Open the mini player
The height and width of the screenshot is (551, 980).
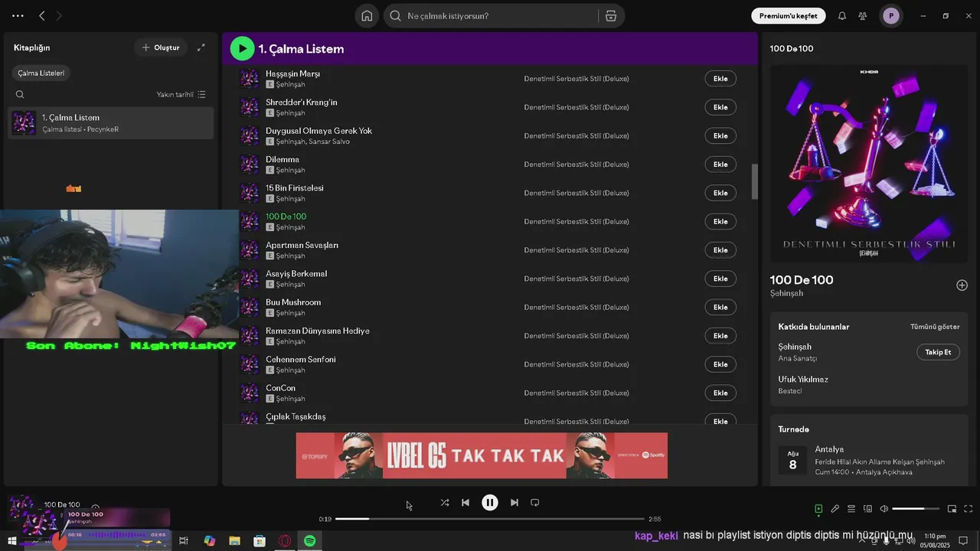pyautogui.click(x=952, y=509)
